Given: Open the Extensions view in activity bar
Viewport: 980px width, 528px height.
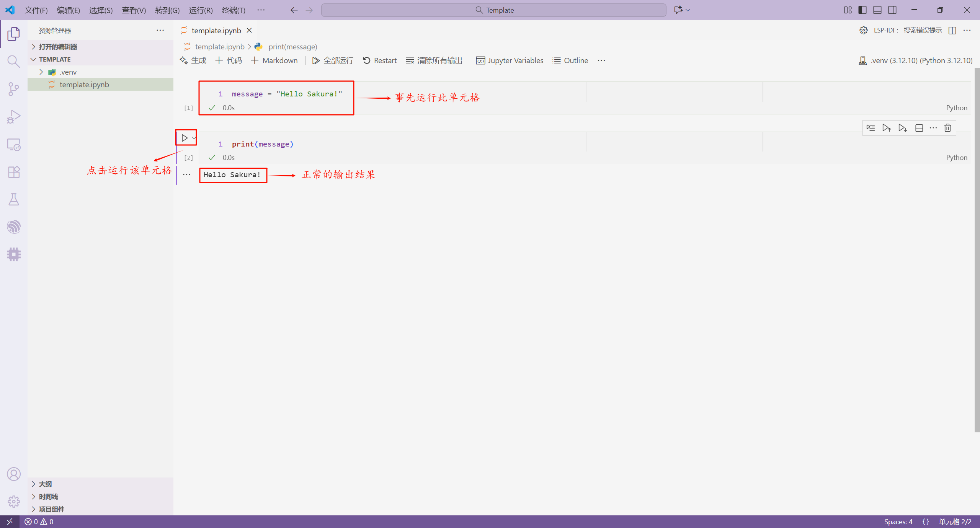Looking at the screenshot, I should [13, 172].
